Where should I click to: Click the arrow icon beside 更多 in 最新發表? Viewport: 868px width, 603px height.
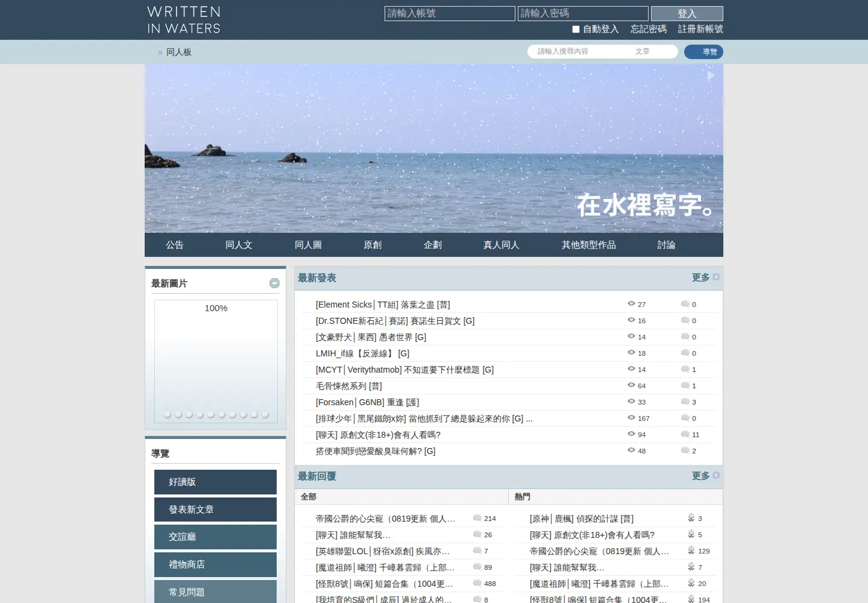[716, 277]
